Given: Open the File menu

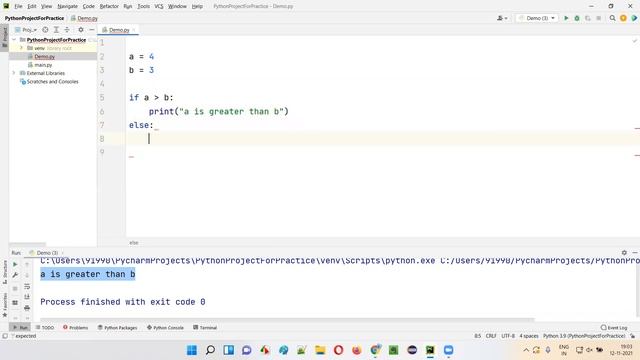Looking at the screenshot, I should [18, 6].
